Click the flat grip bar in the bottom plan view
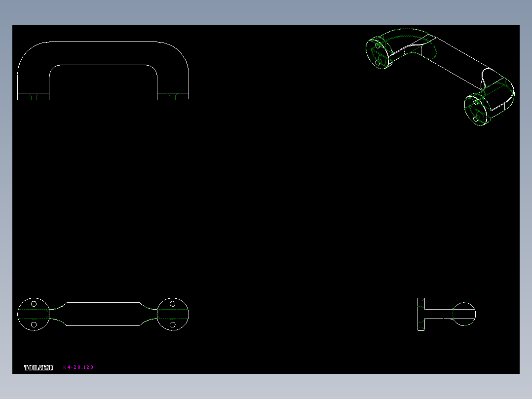Screen dimensions: 532x399 [103, 314]
